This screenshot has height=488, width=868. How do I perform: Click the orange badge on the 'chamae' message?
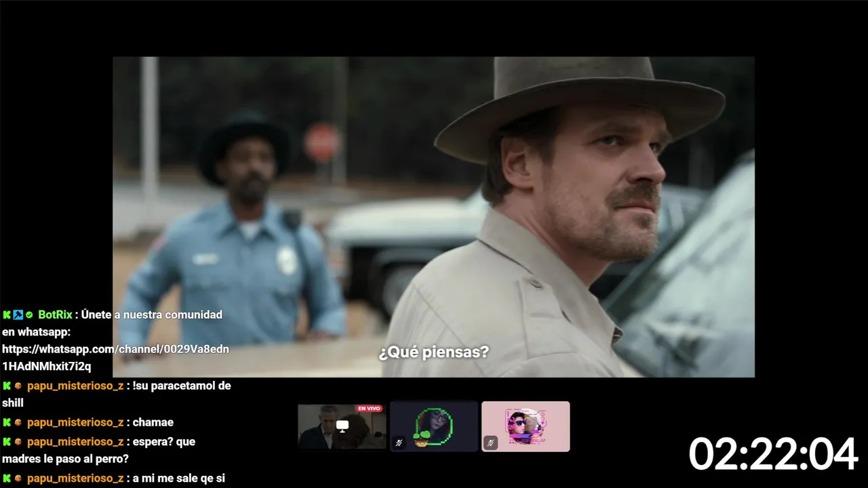[x=18, y=422]
